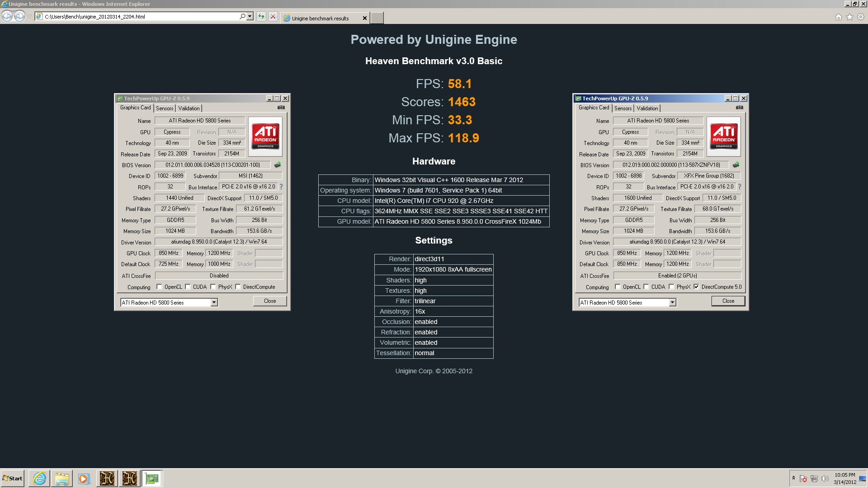Click the GPU-Z taskbar icon
Image resolution: width=868 pixels, height=488 pixels.
click(152, 478)
